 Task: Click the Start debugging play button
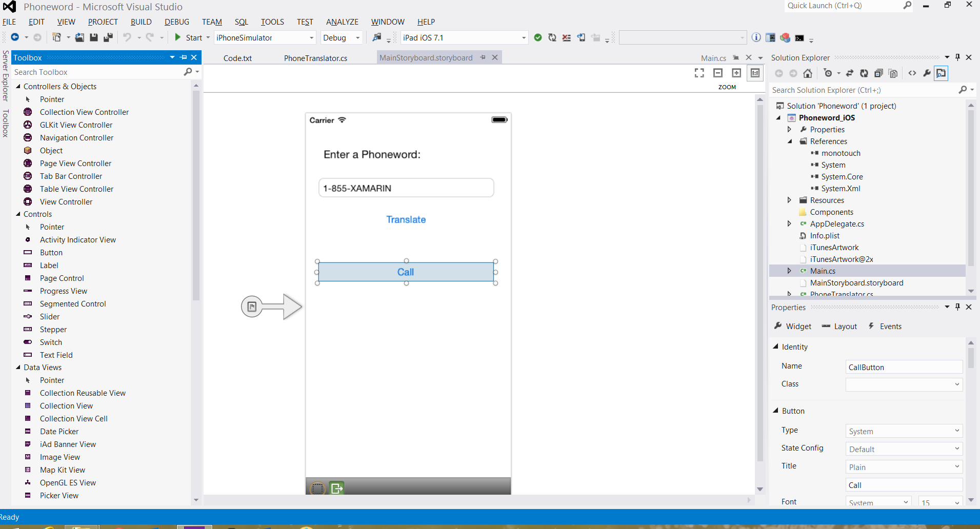coord(178,37)
